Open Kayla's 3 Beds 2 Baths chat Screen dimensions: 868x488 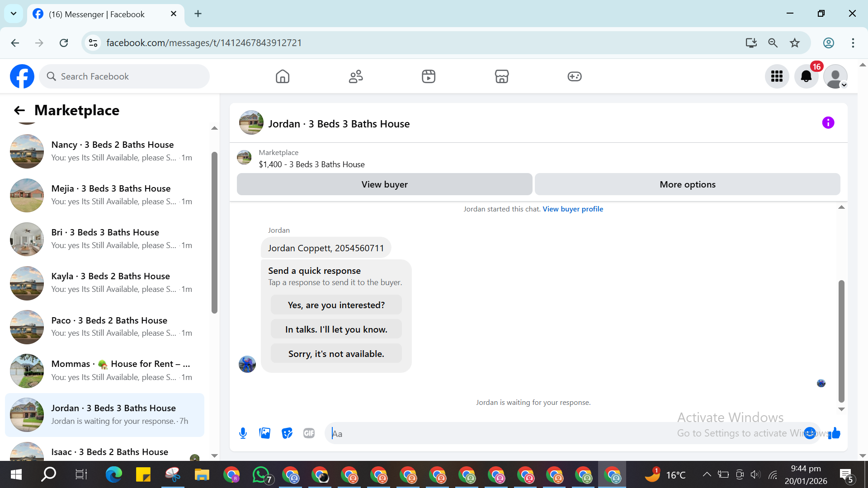pos(105,282)
